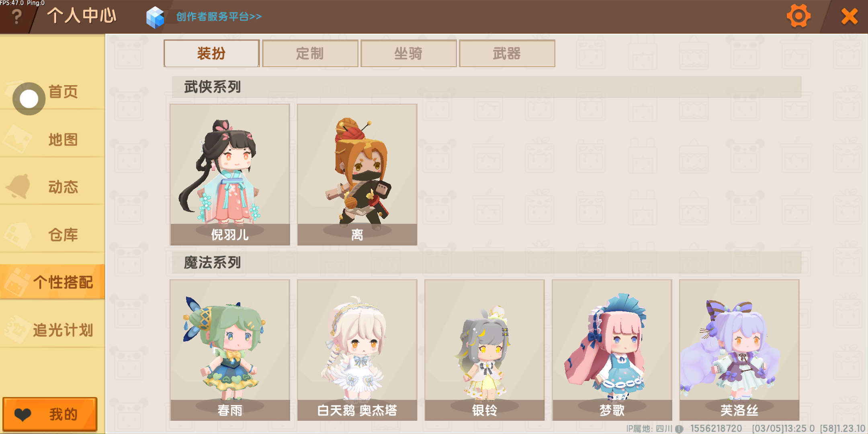
Task: Open the 追光计划 sidebar entry
Action: coord(52,330)
